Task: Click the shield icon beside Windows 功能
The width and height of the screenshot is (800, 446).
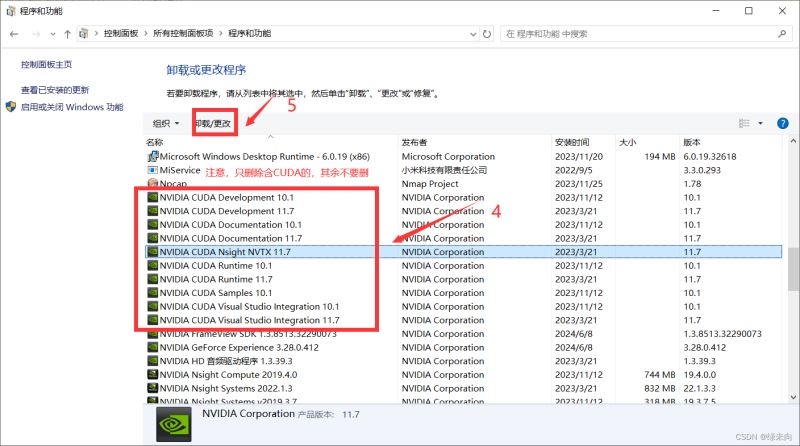Action: click(11, 107)
